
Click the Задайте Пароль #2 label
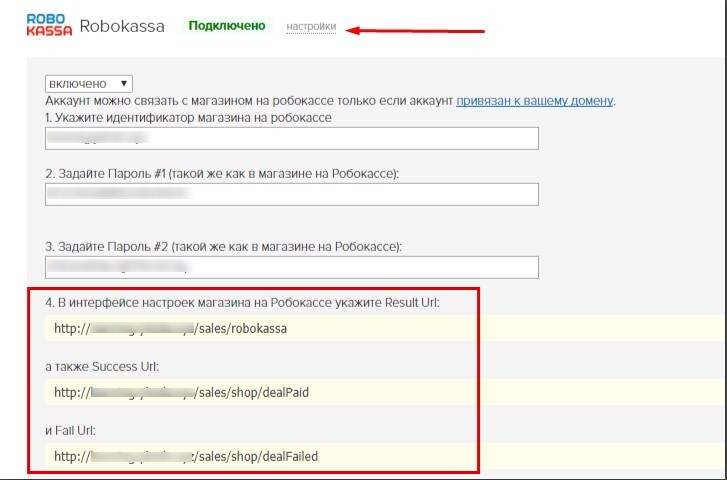(x=223, y=247)
